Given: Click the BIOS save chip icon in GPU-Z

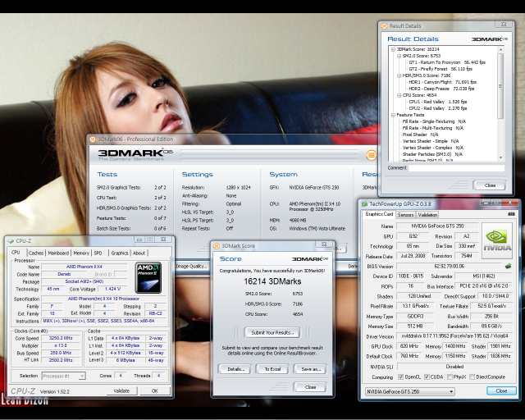Looking at the screenshot, I should coord(508,267).
